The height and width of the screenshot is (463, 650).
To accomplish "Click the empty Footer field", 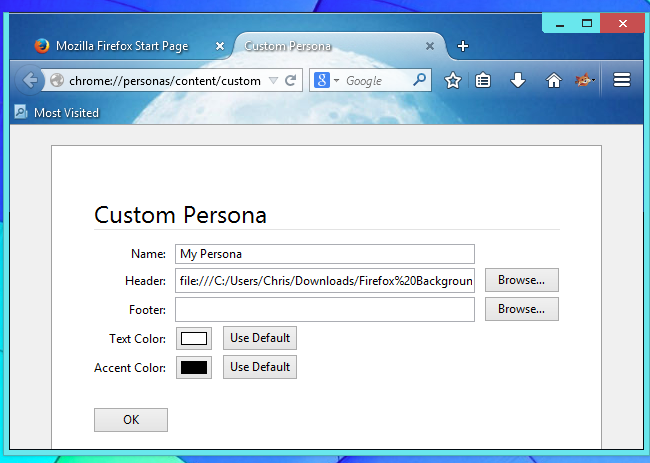I will (x=325, y=310).
